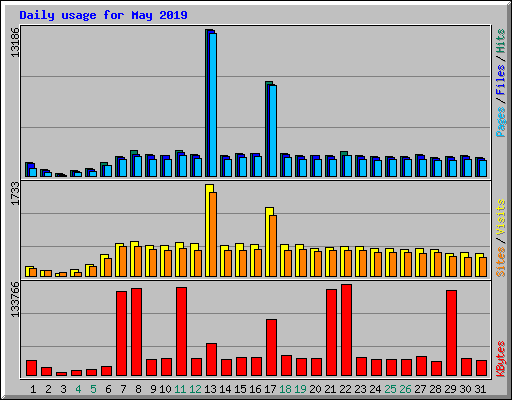Click the red KBytes bar for day 11
The height and width of the screenshot is (400, 512).
pyautogui.click(x=181, y=332)
